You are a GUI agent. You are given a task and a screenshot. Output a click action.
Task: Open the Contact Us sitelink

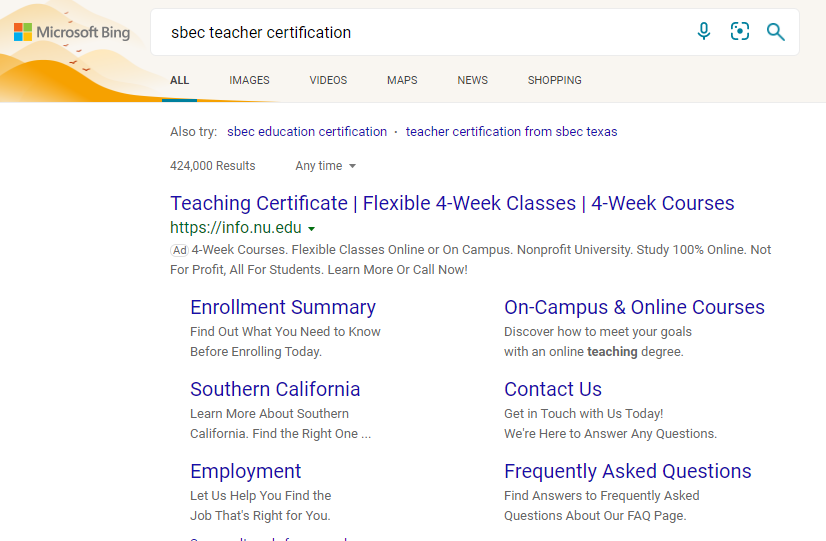pyautogui.click(x=553, y=389)
